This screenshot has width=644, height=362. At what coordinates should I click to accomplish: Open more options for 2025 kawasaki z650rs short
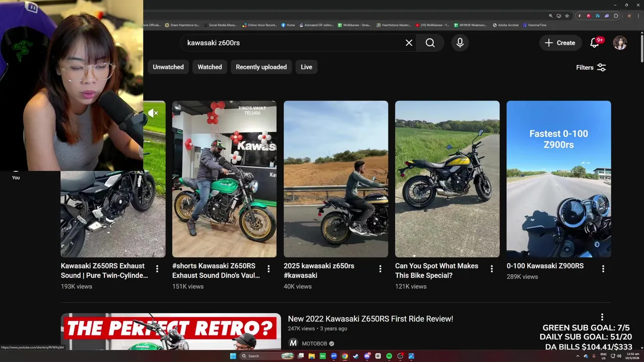click(x=380, y=269)
